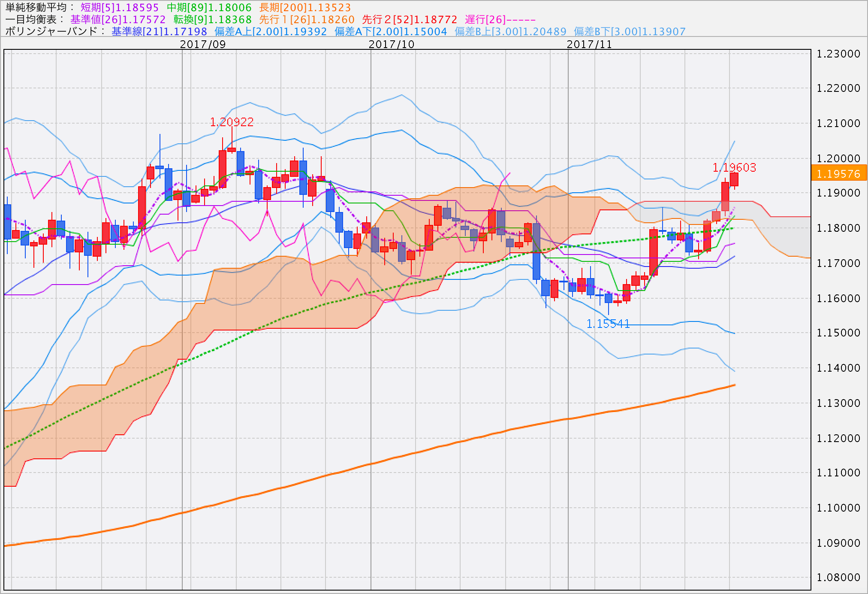Click the 2017/10 date marker
Screen dimensions: 868x594
pos(392,44)
